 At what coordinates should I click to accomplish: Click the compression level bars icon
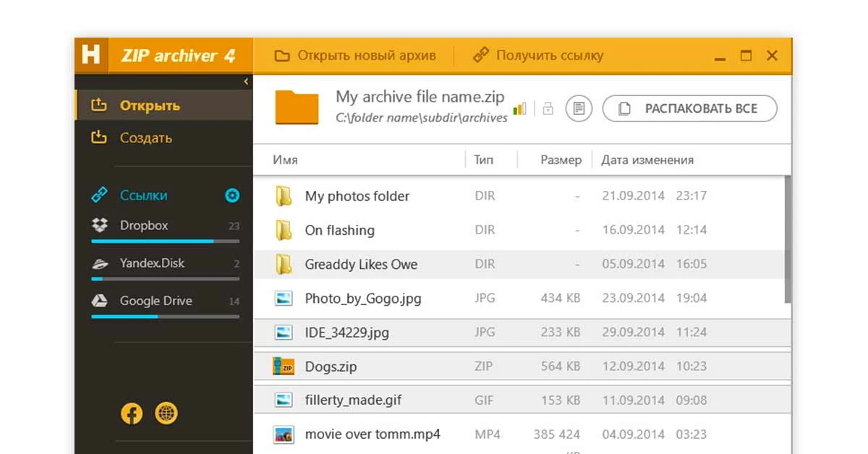point(521,107)
